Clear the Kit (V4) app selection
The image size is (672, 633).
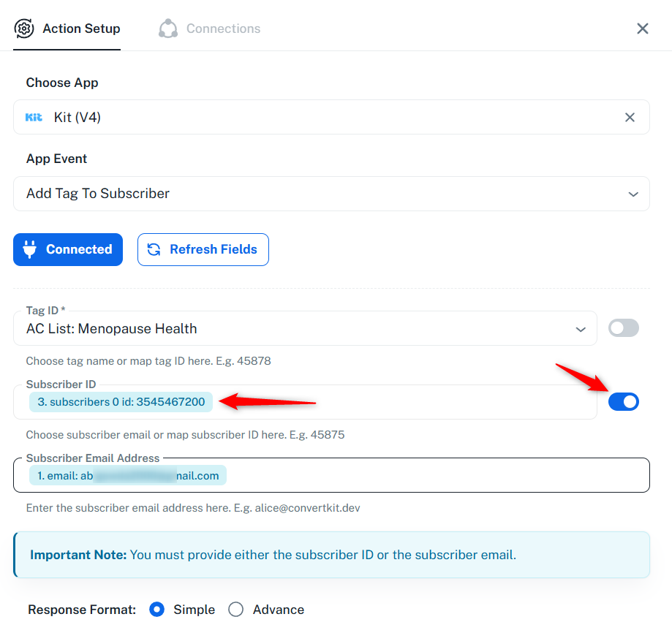630,118
